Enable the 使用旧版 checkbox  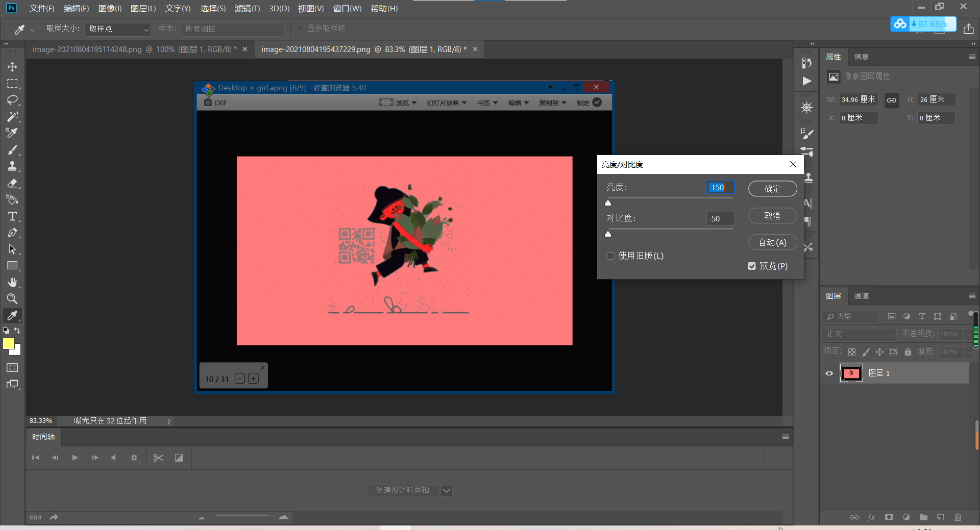click(x=610, y=256)
